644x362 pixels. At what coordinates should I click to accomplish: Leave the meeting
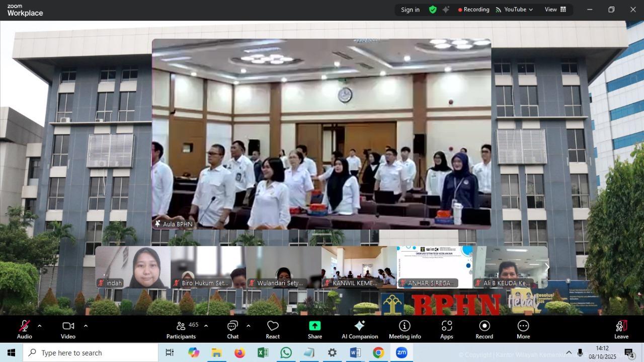click(621, 330)
